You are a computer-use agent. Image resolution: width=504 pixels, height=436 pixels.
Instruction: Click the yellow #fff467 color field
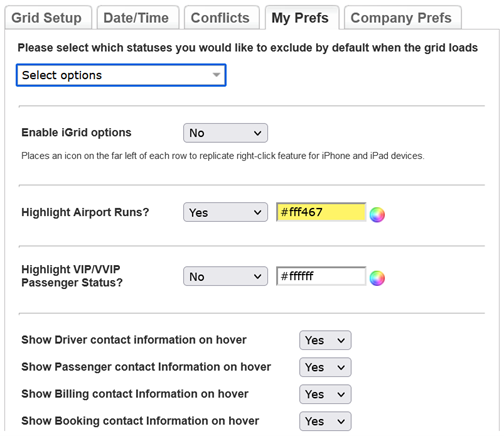click(321, 212)
